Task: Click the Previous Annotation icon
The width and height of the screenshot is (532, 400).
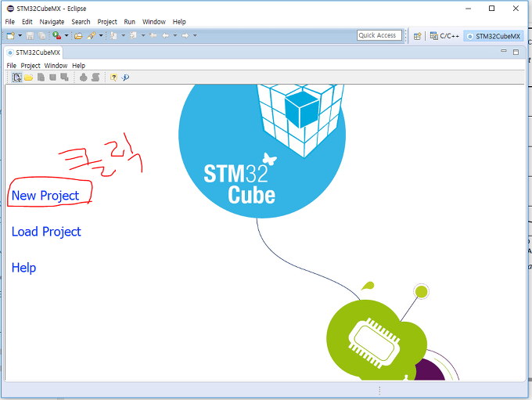Action: pos(133,35)
